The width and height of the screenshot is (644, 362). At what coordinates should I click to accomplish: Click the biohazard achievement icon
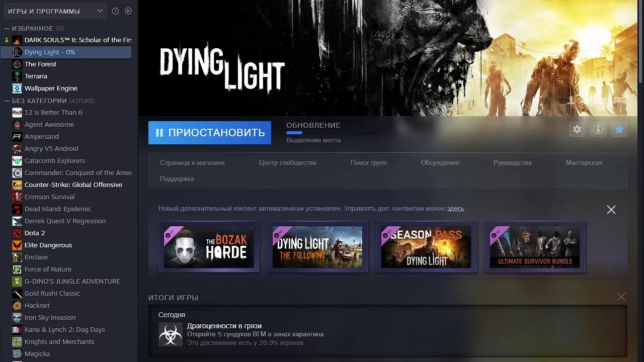171,334
